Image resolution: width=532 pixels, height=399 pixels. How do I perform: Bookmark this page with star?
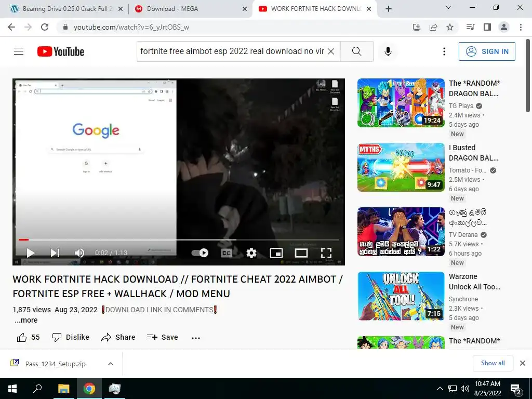point(450,27)
